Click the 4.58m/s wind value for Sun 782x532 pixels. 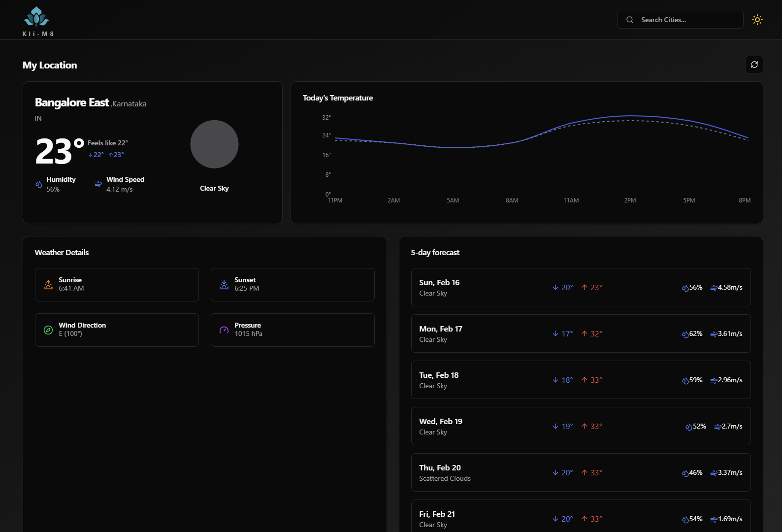tap(730, 287)
